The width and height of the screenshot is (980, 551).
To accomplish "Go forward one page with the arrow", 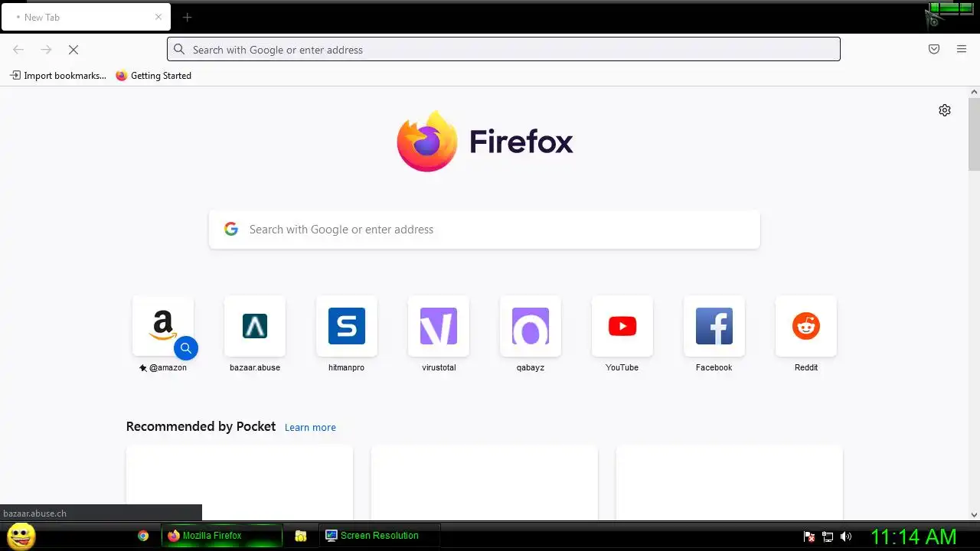I will [x=46, y=50].
